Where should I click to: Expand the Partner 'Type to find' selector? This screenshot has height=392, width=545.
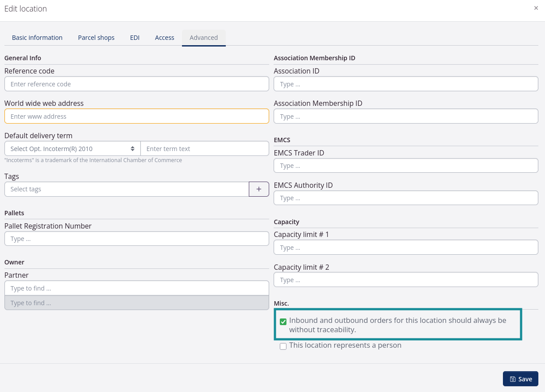pyautogui.click(x=136, y=288)
